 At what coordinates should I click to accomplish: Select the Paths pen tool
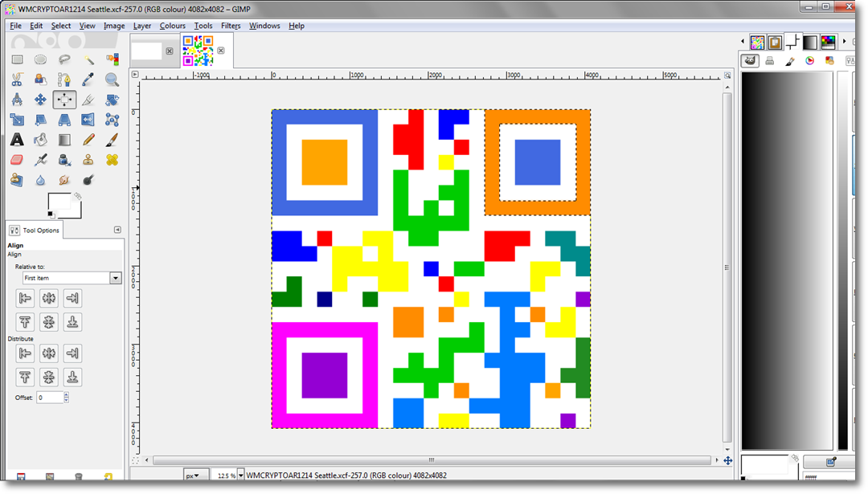pos(64,80)
